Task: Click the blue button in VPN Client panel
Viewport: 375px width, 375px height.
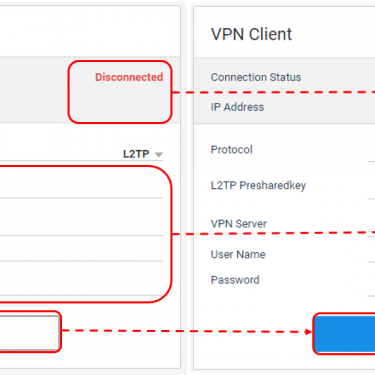Action: (x=345, y=334)
